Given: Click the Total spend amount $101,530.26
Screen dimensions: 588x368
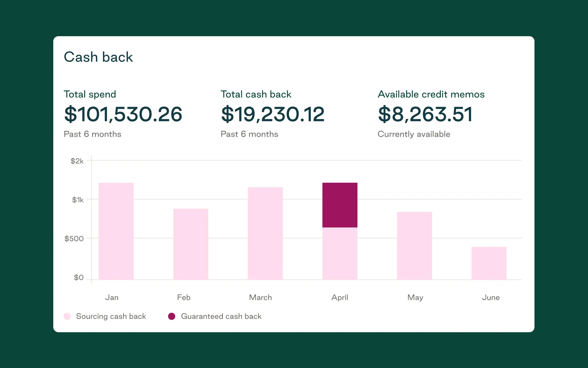Looking at the screenshot, I should (x=123, y=114).
